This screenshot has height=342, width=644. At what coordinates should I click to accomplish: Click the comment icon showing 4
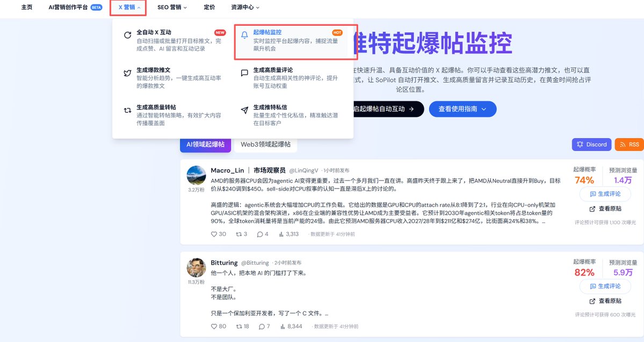coord(259,234)
